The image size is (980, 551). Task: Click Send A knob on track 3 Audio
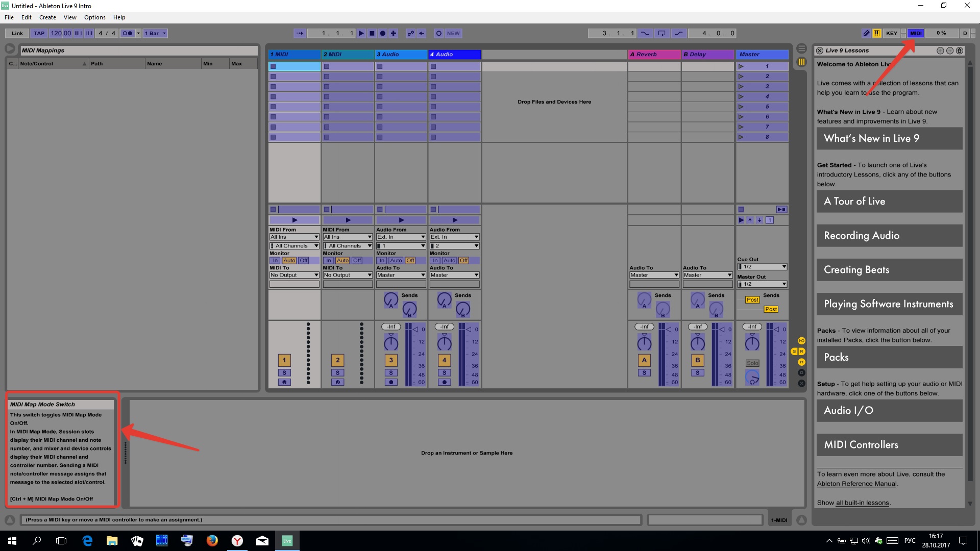point(390,299)
